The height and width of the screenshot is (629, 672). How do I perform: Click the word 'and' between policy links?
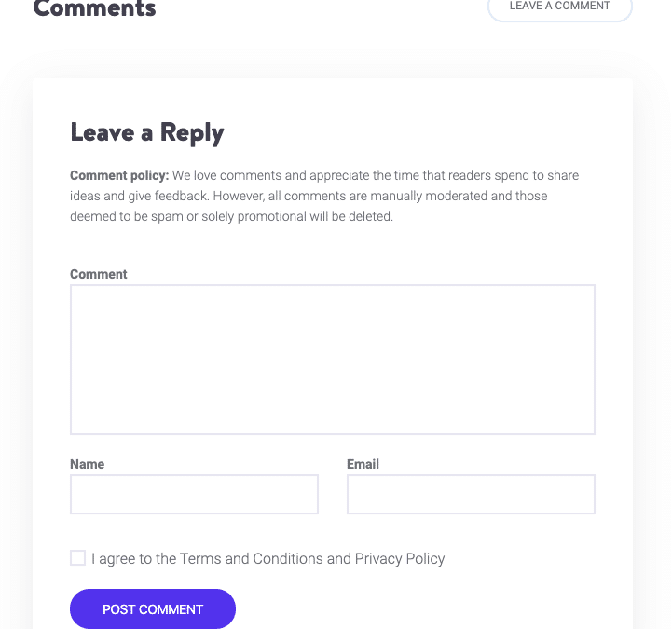click(339, 559)
